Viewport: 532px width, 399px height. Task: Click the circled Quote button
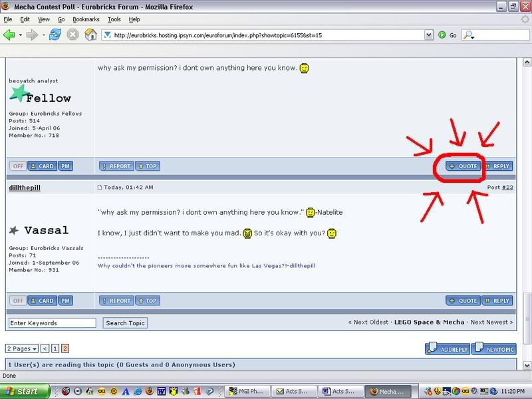[x=463, y=166]
